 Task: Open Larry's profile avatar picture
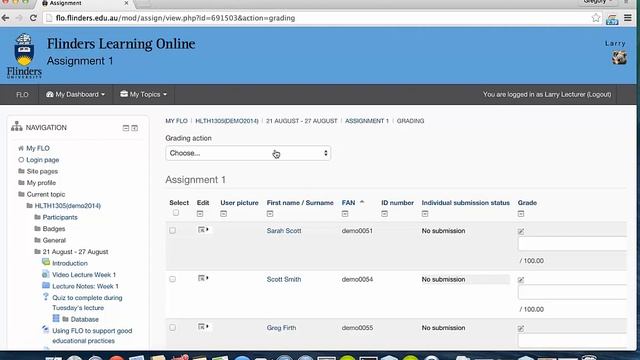[619, 58]
